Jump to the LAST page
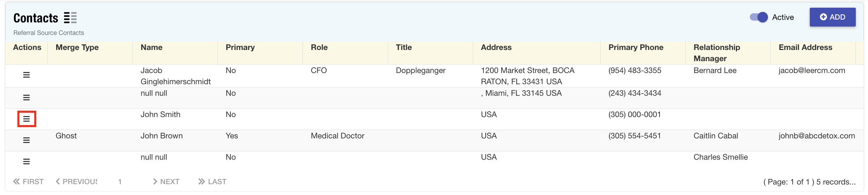The height and width of the screenshot is (195, 868). [x=212, y=182]
